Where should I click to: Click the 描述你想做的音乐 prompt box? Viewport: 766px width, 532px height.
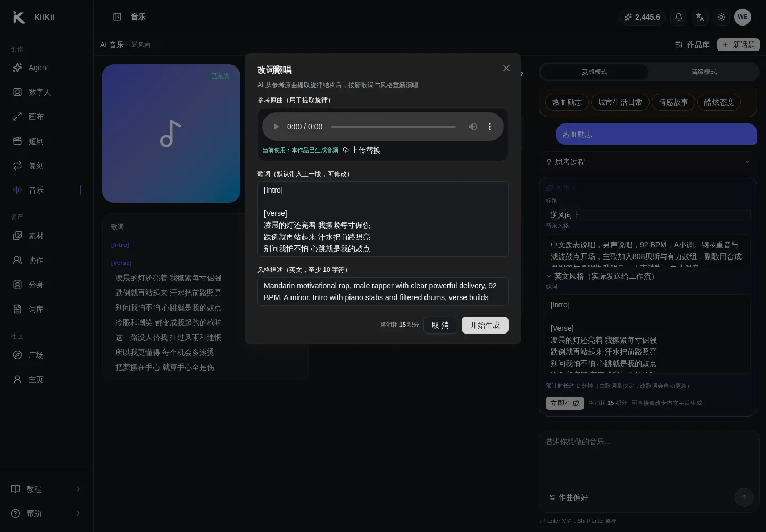(x=648, y=458)
